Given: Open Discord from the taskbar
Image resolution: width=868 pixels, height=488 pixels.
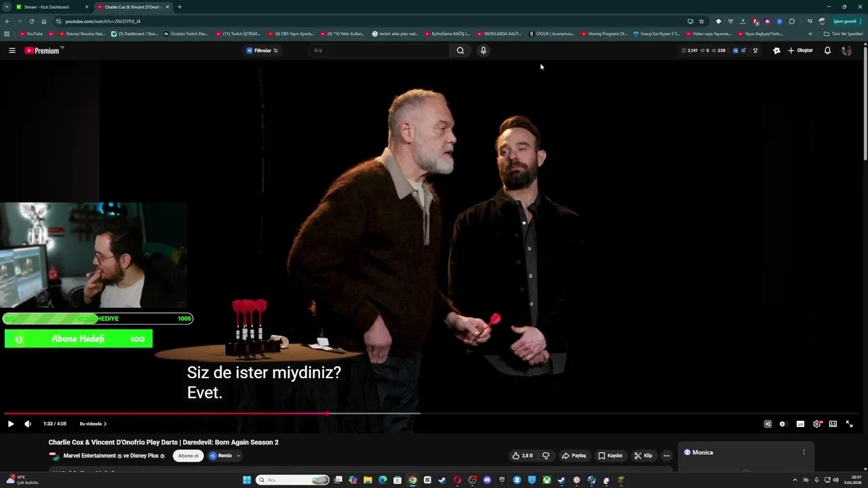Looking at the screenshot, I should point(487,480).
